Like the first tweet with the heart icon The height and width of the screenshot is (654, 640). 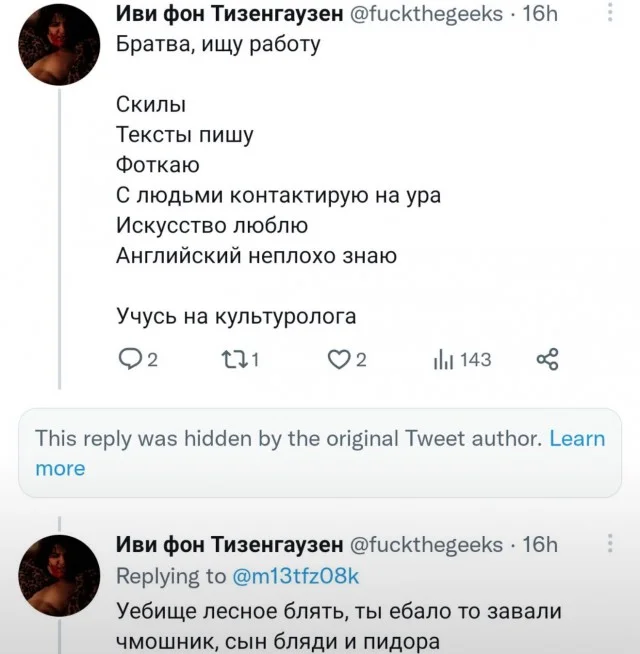click(338, 360)
